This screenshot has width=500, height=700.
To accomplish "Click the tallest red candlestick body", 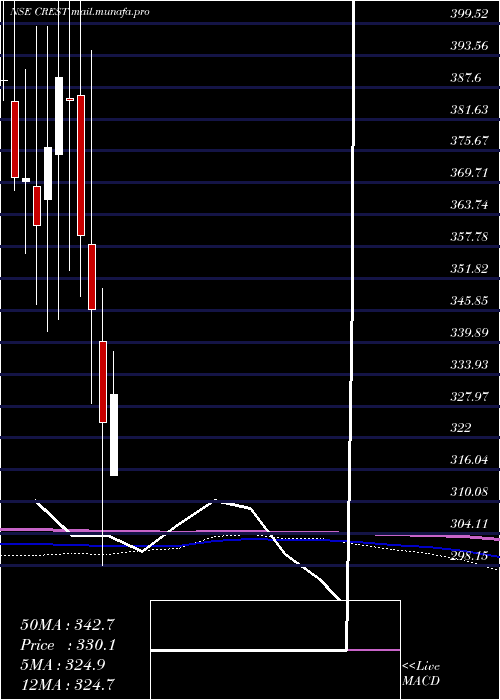I will 81,165.
